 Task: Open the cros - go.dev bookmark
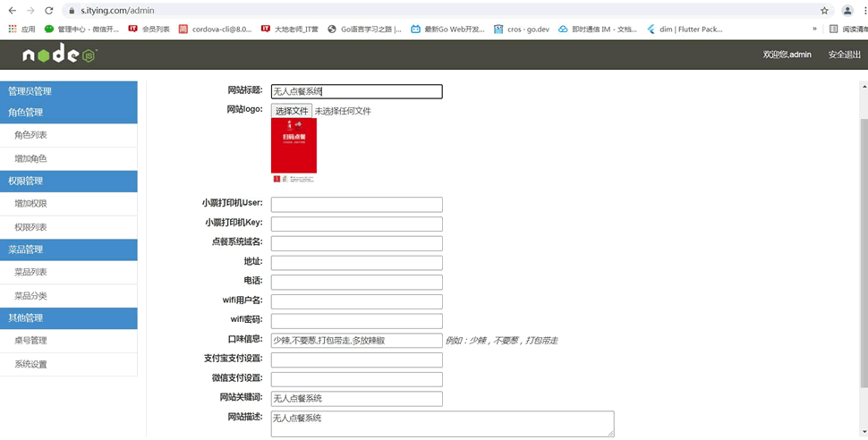pyautogui.click(x=522, y=30)
